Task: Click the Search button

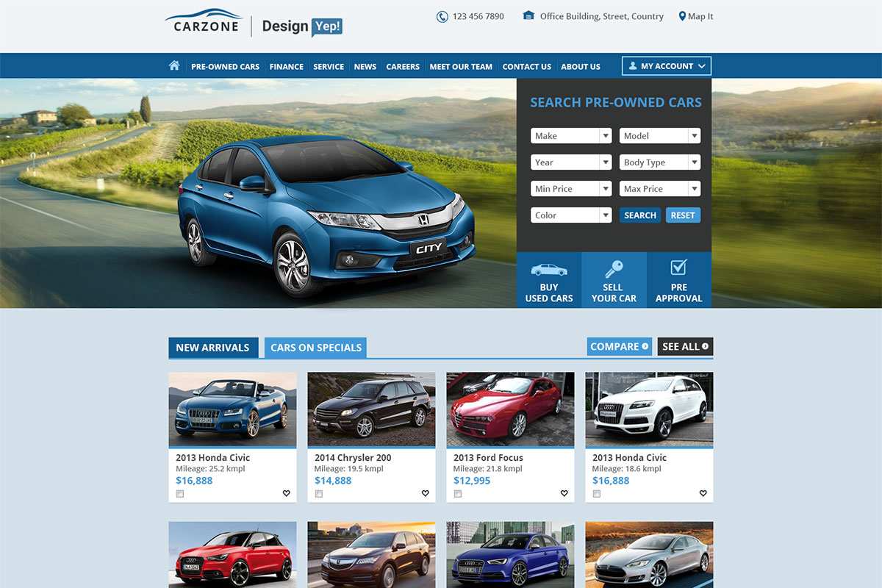Action: pyautogui.click(x=640, y=215)
